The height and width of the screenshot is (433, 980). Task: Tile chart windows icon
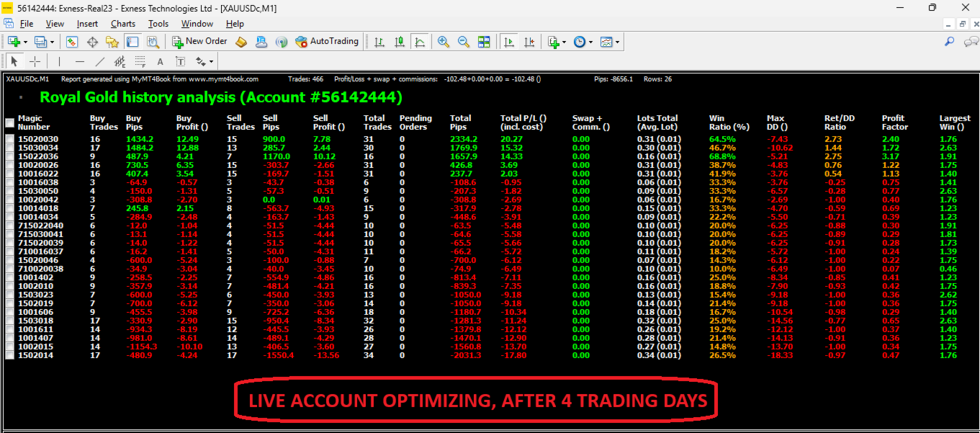(x=484, y=42)
